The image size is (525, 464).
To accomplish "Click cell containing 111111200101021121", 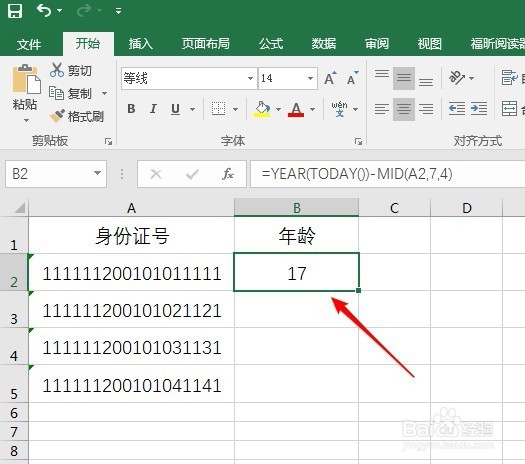I will (x=132, y=310).
